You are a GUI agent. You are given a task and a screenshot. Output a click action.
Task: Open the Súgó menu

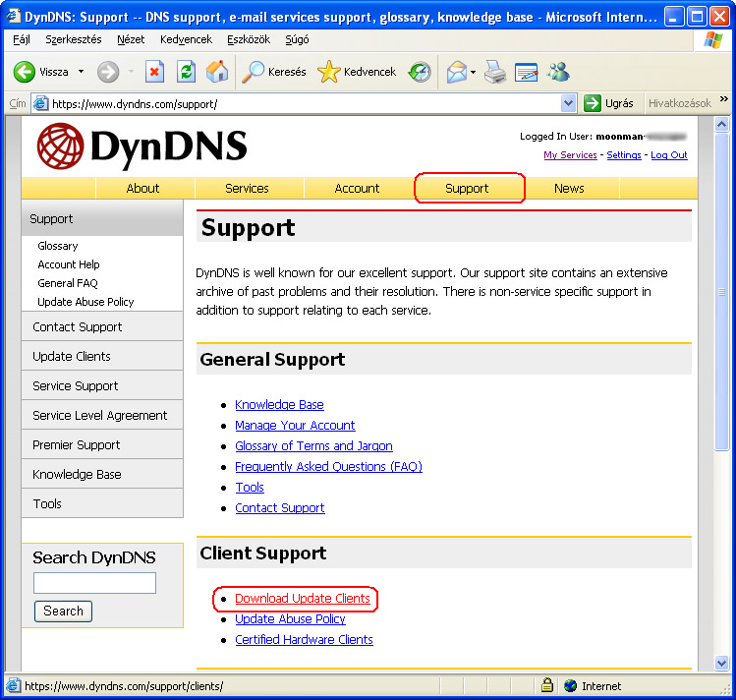[x=297, y=39]
